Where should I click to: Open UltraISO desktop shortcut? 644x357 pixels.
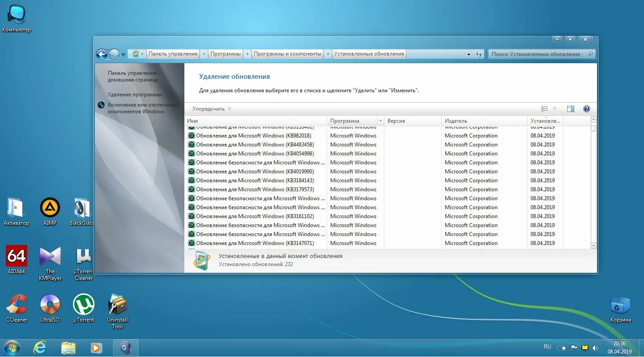point(50,308)
